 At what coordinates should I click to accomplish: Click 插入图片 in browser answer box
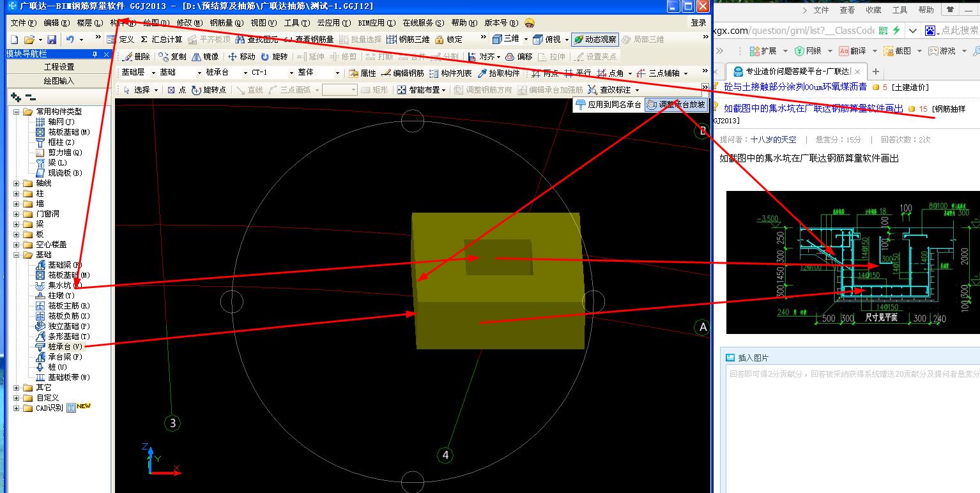pyautogui.click(x=747, y=358)
